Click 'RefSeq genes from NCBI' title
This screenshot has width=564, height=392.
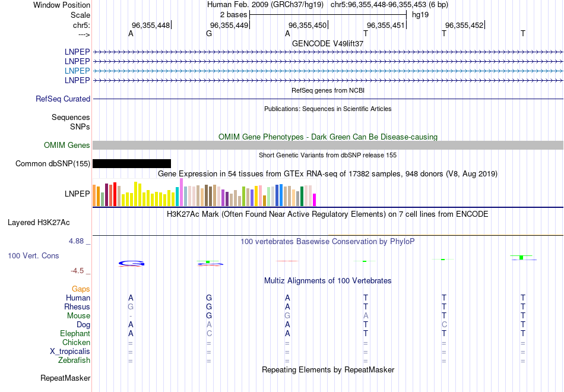pyautogui.click(x=328, y=90)
